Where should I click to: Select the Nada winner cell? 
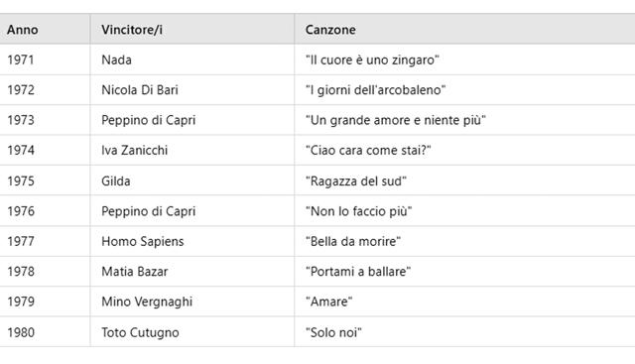point(116,60)
